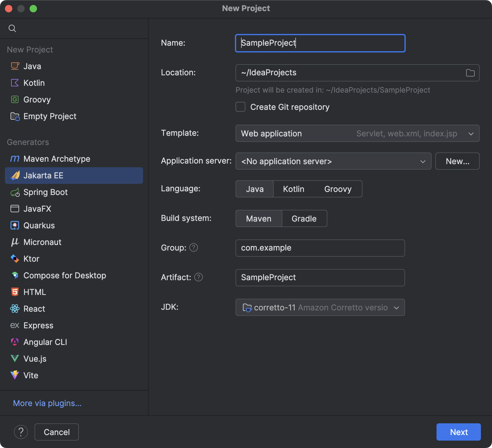
Task: Click the search magnifier icon in sidebar
Action: [12, 28]
